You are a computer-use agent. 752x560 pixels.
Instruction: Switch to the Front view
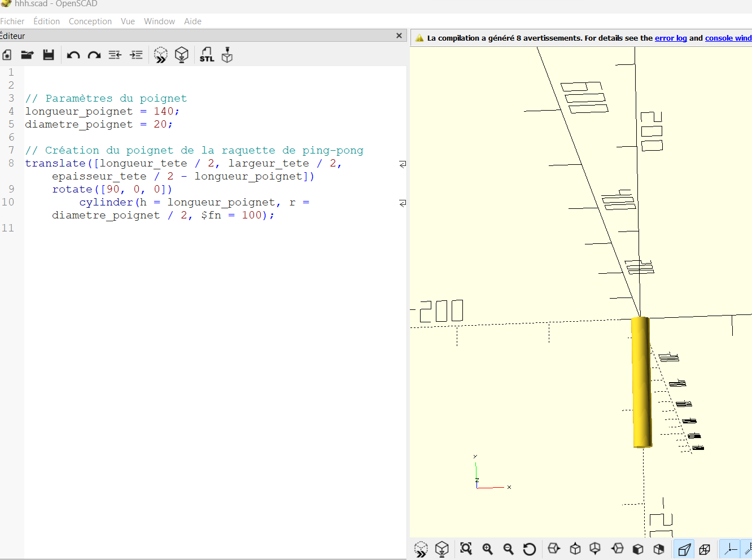(638, 549)
